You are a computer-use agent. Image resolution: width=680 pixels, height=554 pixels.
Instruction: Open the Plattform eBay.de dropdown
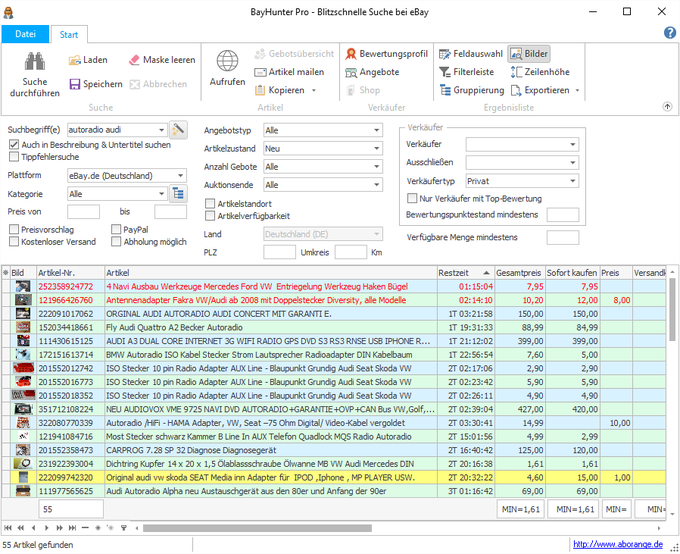180,176
